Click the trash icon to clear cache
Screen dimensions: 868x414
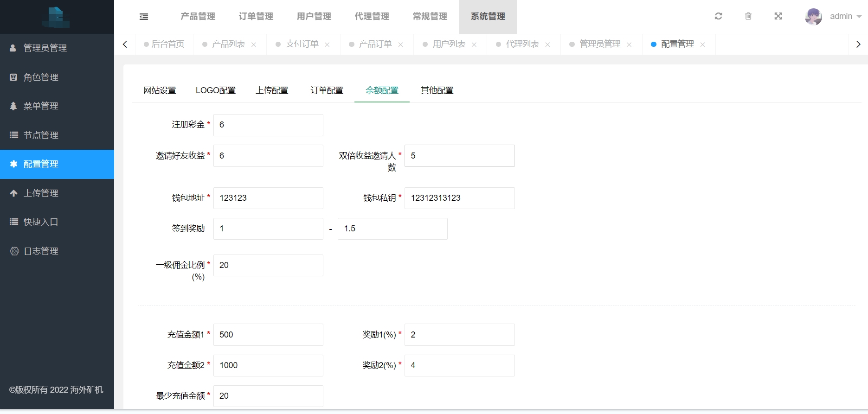point(748,16)
